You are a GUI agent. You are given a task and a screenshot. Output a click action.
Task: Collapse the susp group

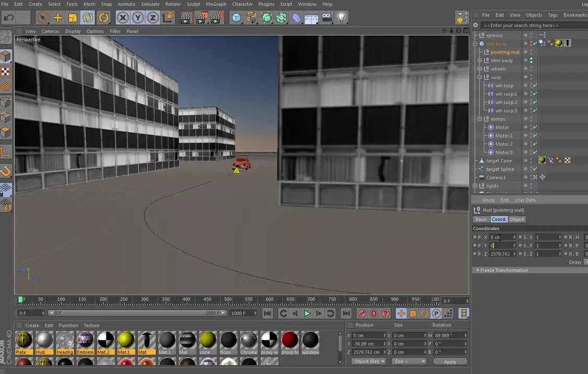click(x=479, y=77)
